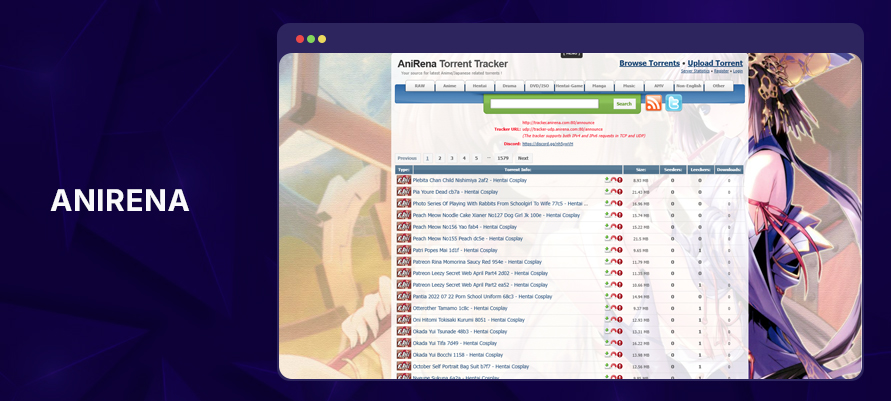This screenshot has height=401, width=891.
Task: Click download icon for Oni Hitomi Tokisaki Kurumi 8051
Action: point(607,320)
